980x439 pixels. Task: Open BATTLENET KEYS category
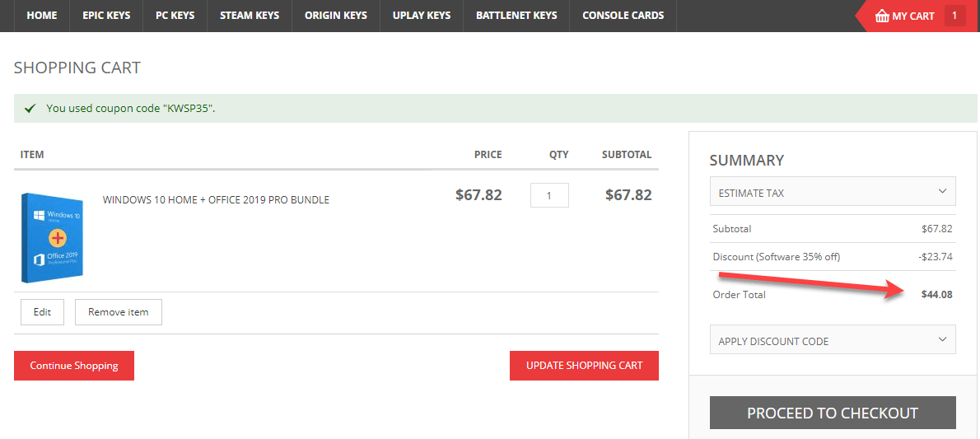[516, 16]
